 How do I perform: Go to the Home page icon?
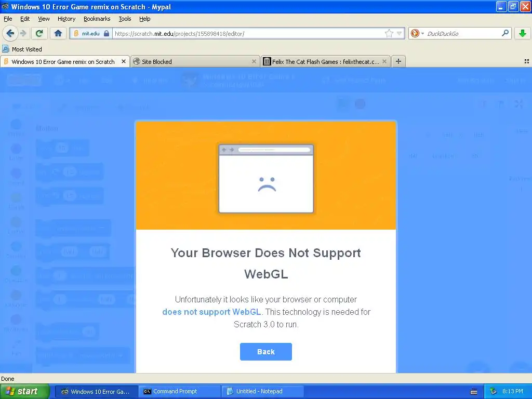58,33
